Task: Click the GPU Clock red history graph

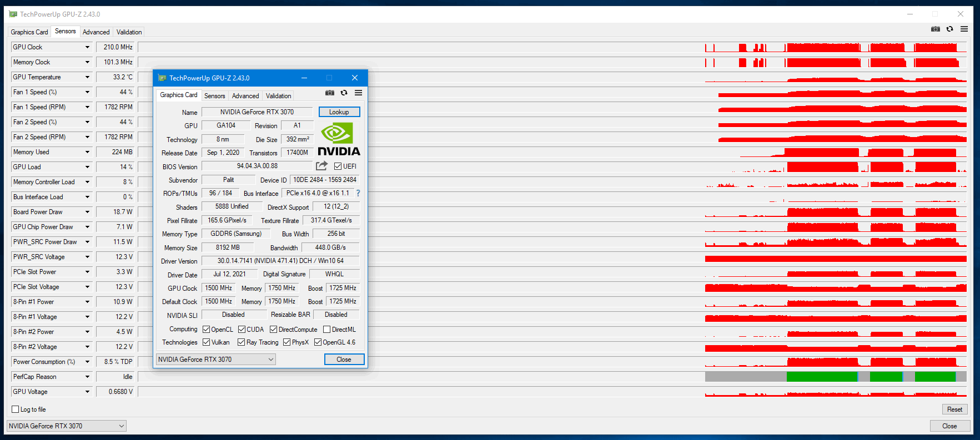Action: pyautogui.click(x=552, y=47)
